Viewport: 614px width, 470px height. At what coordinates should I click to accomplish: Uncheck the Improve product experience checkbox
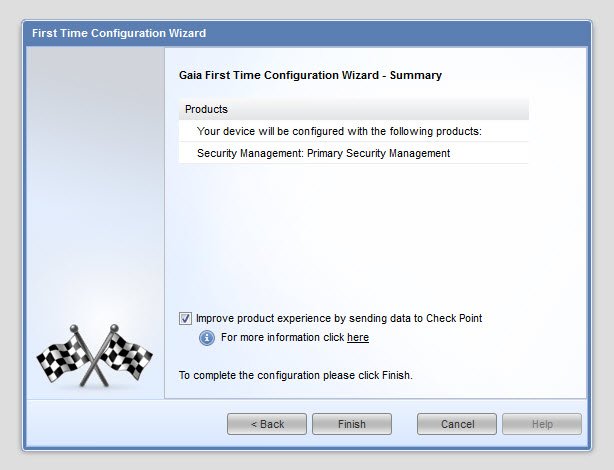[185, 318]
